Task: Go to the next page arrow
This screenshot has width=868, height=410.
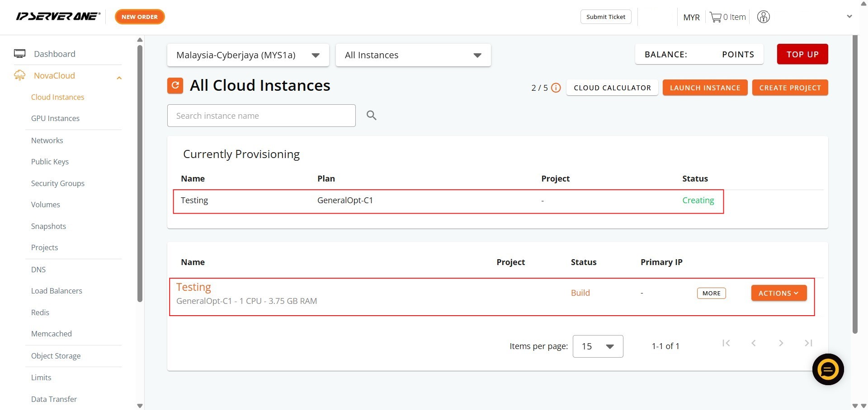Action: coord(781,343)
